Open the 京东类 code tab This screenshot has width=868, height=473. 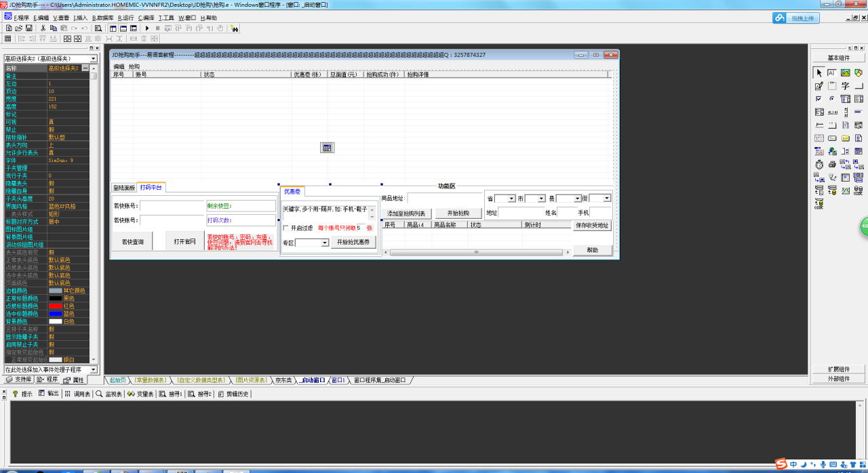point(283,380)
